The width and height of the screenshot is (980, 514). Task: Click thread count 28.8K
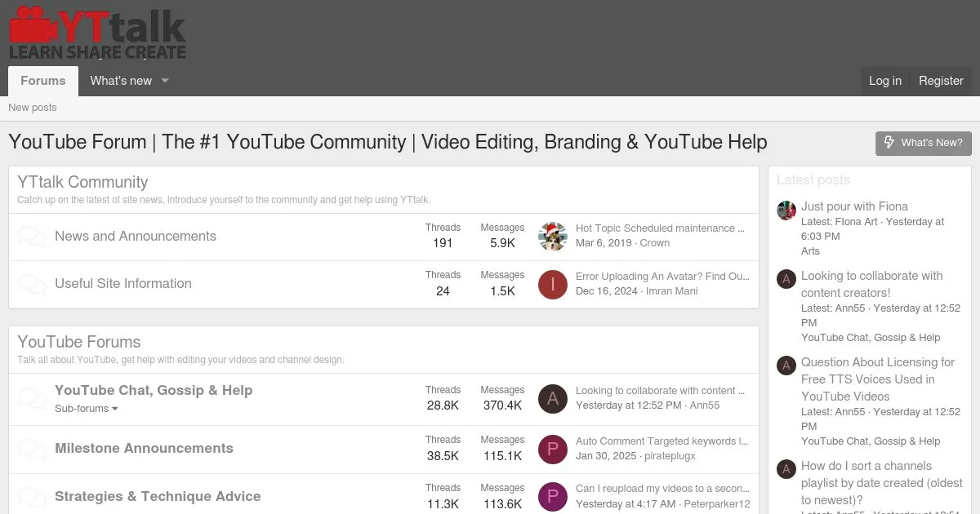(x=443, y=405)
